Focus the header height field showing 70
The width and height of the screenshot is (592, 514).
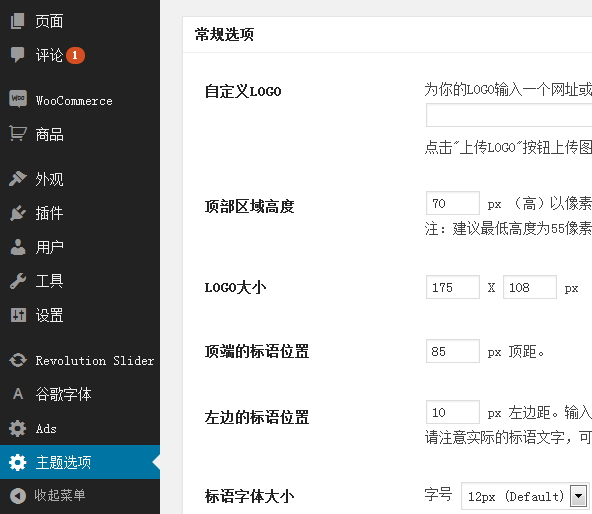point(453,204)
